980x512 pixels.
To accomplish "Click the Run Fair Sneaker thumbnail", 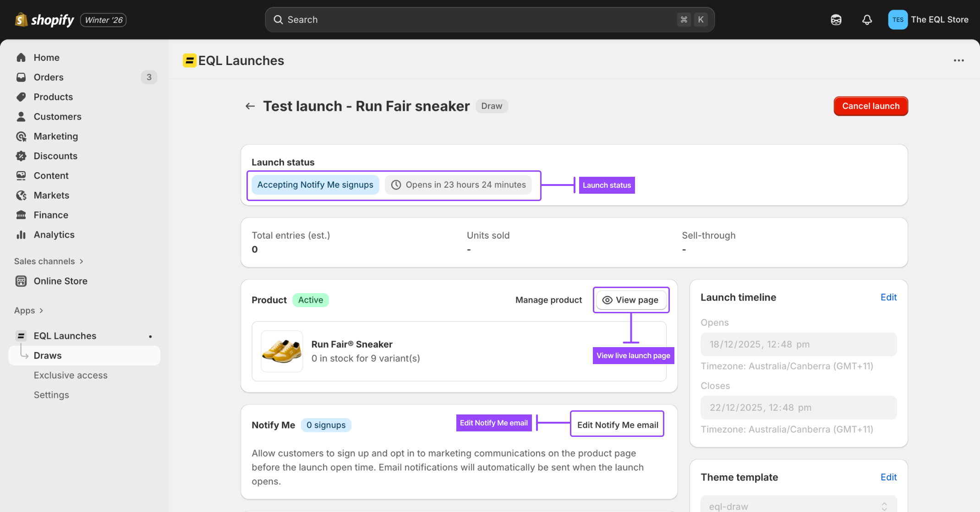I will pos(282,351).
